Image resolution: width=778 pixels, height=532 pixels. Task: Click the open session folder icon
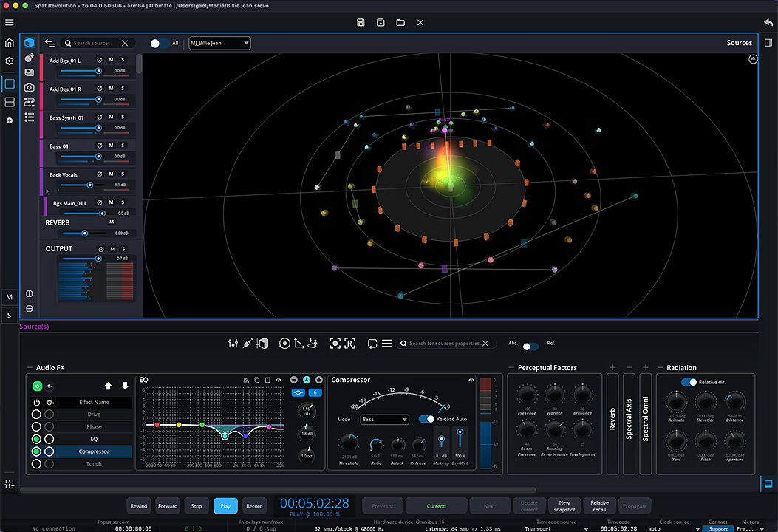[400, 23]
